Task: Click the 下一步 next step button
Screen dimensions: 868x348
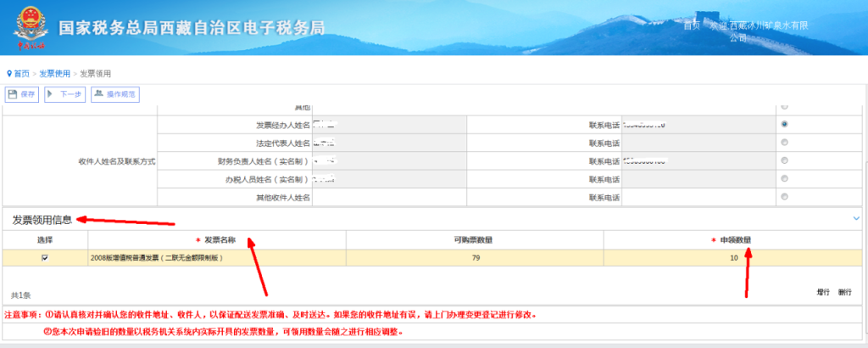Action: [64, 94]
